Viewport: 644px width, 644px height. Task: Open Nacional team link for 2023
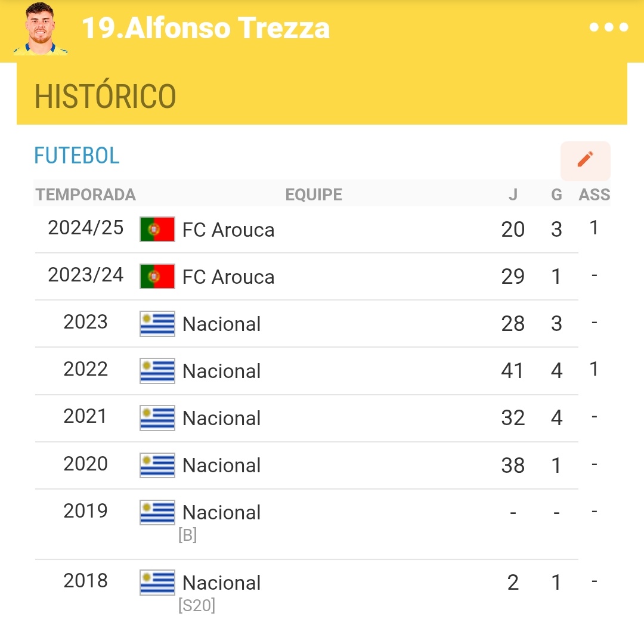point(221,324)
